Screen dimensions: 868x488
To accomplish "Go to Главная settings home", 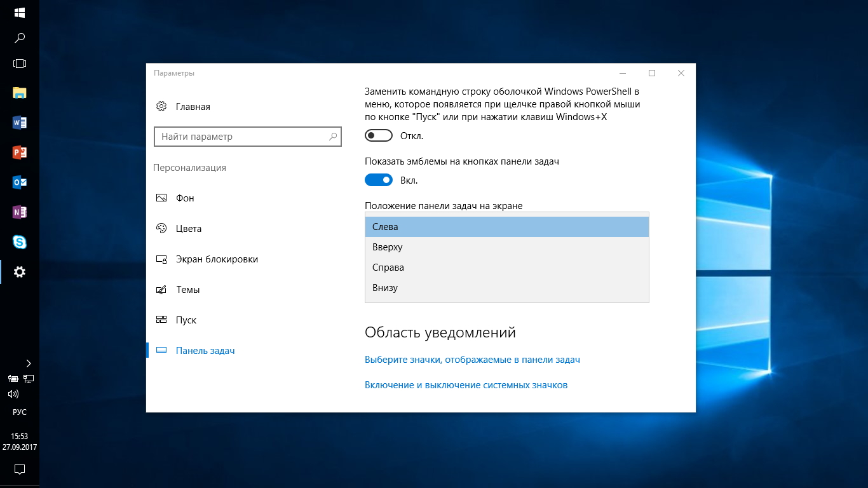I will 184,107.
